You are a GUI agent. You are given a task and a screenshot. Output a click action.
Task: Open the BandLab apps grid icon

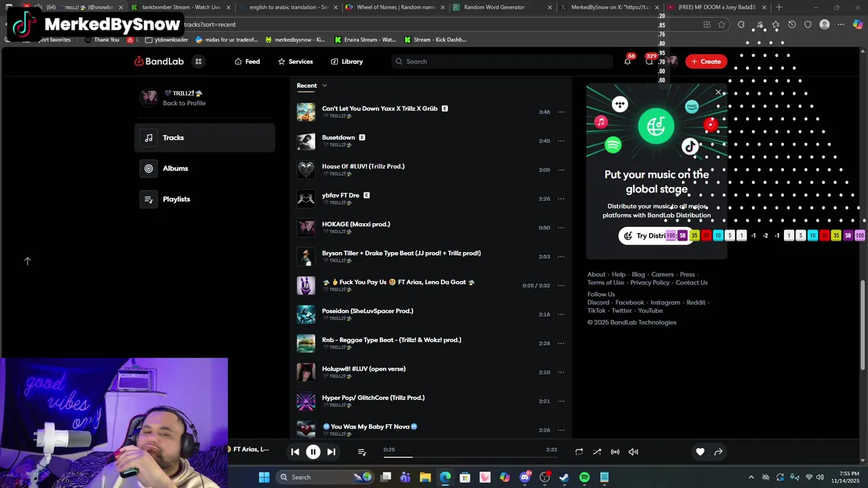(198, 62)
